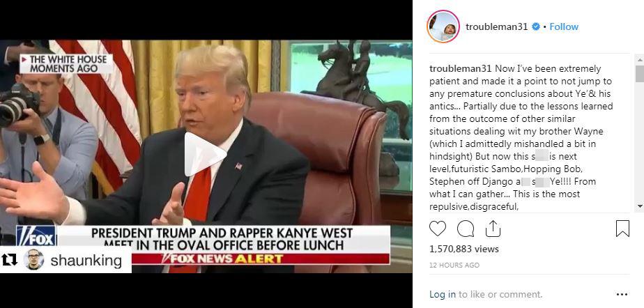The width and height of the screenshot is (644, 308).
Task: Click the shaunking repost username
Action: coord(86,261)
